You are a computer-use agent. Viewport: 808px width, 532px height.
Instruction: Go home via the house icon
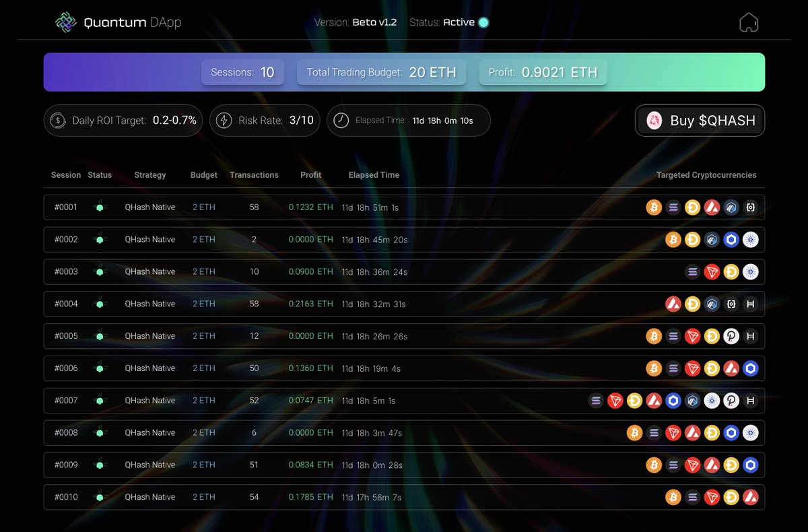[749, 22]
